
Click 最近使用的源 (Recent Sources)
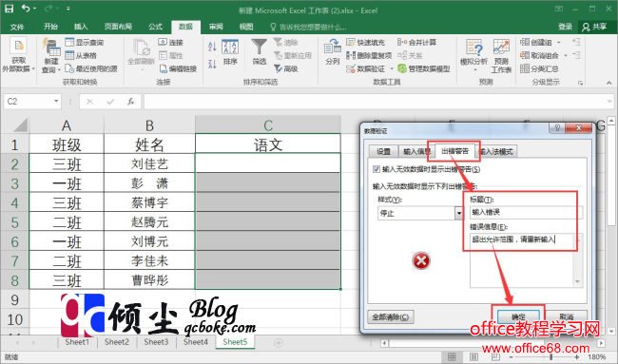[91, 68]
